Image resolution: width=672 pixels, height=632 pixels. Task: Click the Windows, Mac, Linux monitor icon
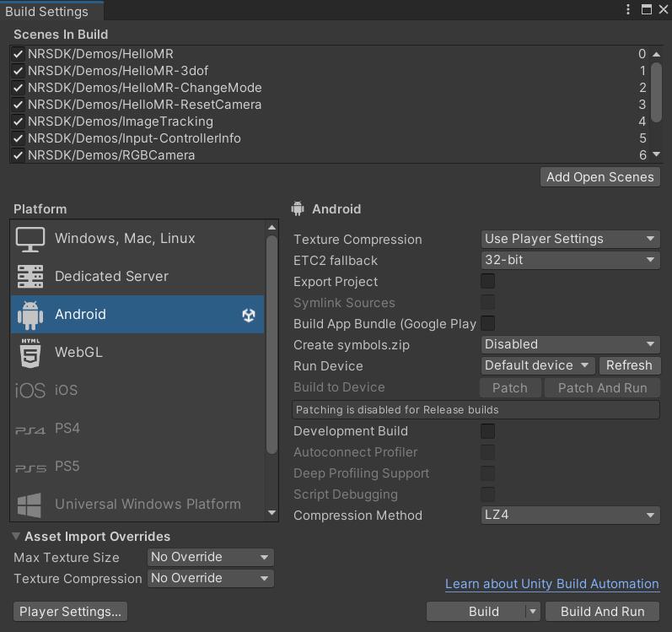tap(30, 239)
